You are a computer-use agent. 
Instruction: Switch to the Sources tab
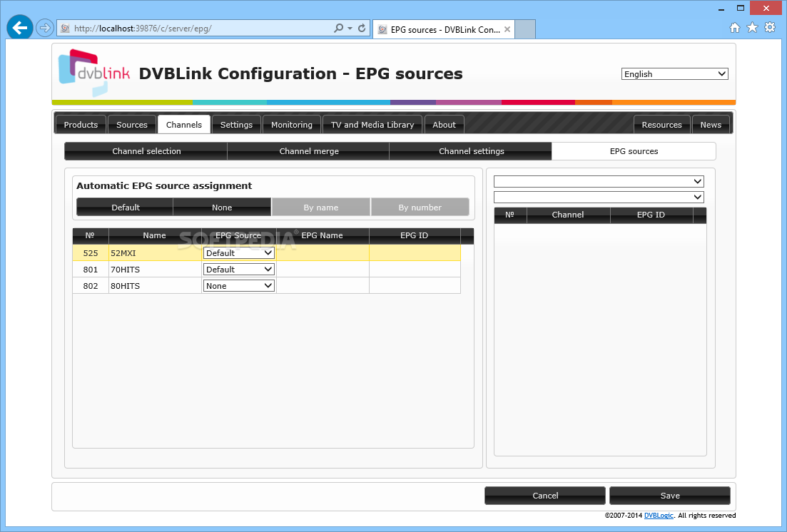pyautogui.click(x=132, y=125)
